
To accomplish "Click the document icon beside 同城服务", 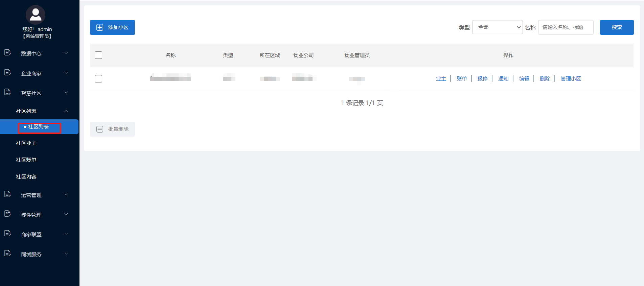I will 7,253.
